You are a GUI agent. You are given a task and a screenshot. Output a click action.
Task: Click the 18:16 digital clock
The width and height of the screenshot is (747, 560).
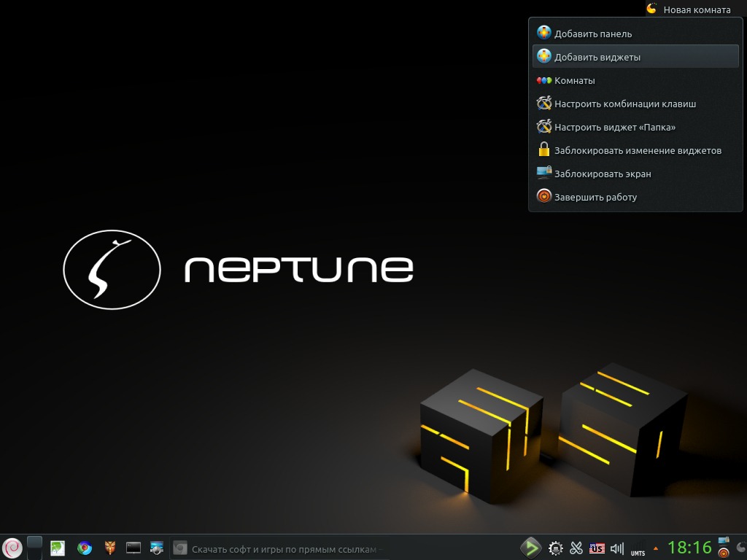(x=689, y=548)
